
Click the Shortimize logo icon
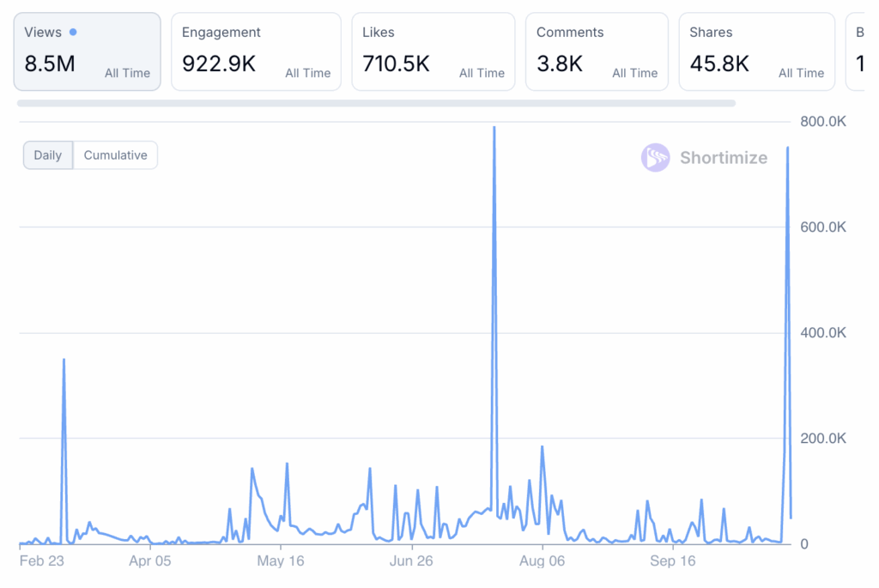pos(655,157)
